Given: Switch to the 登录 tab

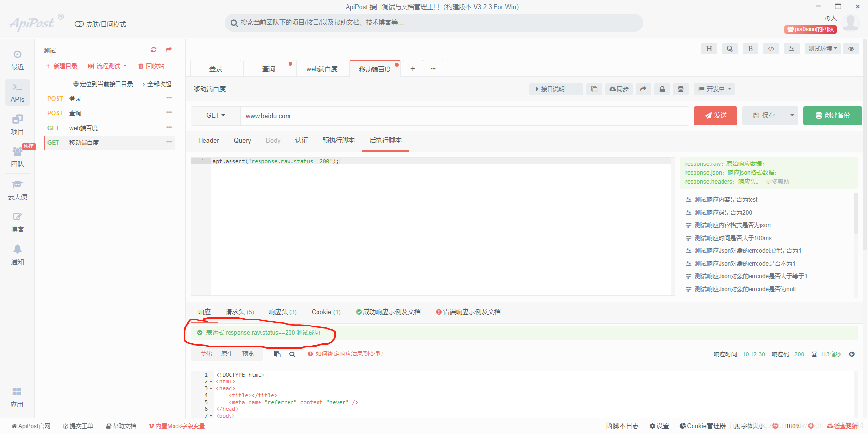Looking at the screenshot, I should (216, 69).
